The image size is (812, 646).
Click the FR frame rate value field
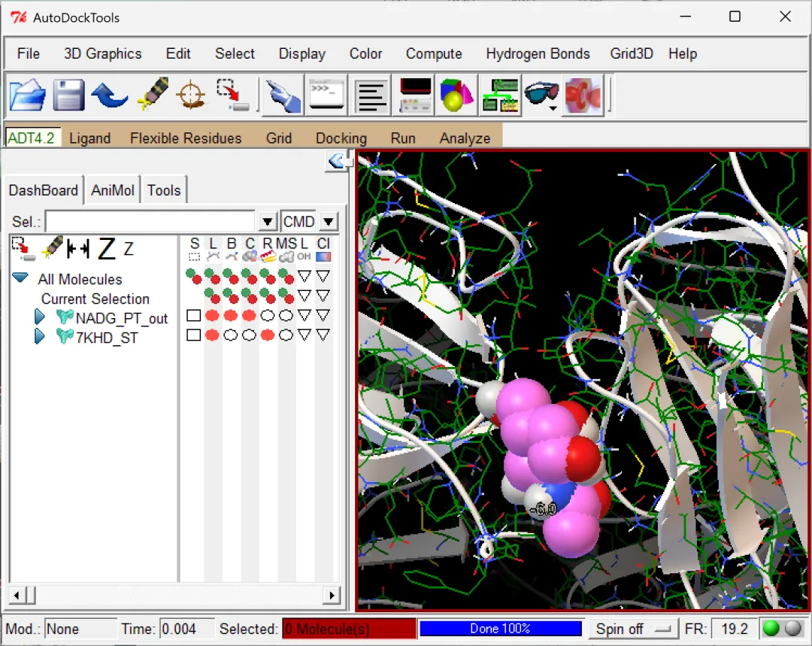coord(735,629)
